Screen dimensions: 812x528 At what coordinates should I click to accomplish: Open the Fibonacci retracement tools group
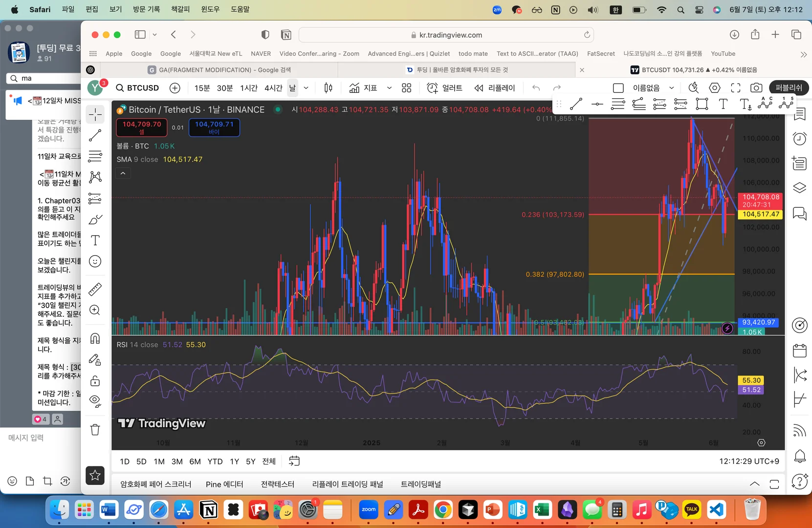95,156
